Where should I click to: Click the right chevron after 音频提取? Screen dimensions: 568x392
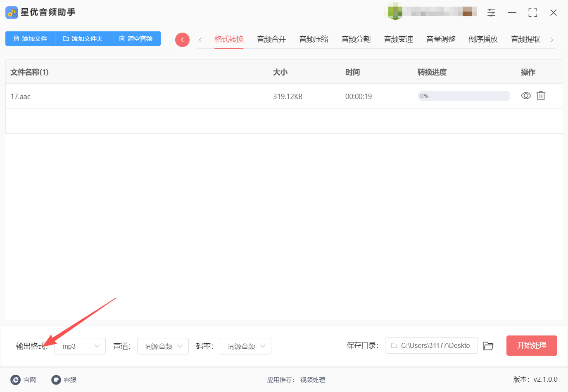(552, 39)
